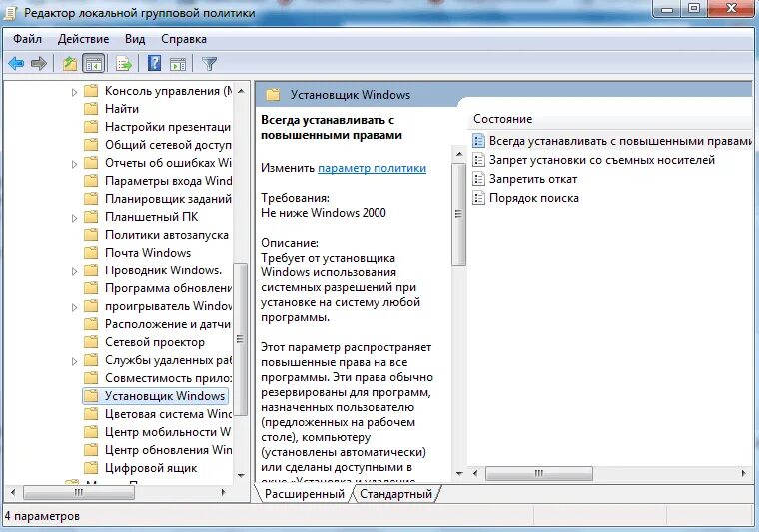Click the folder icon of Найти

coord(91,109)
